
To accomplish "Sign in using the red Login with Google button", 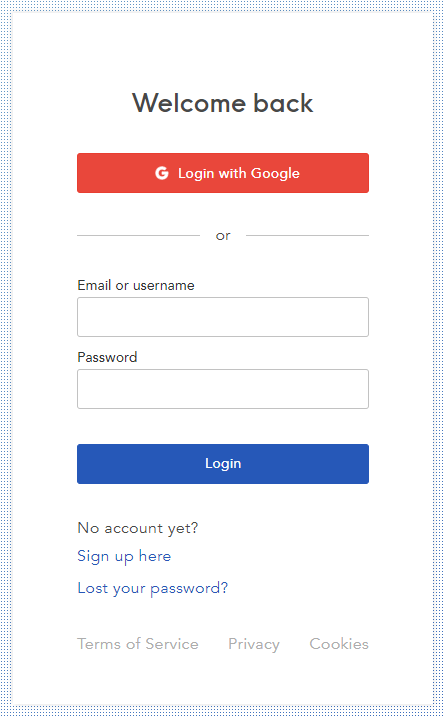I will (x=223, y=173).
